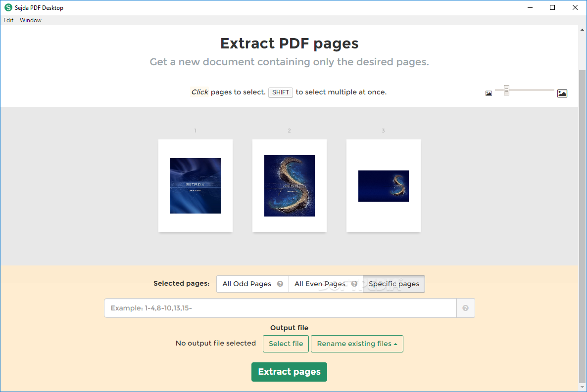Click the help icon beside All Even Pages

click(354, 284)
